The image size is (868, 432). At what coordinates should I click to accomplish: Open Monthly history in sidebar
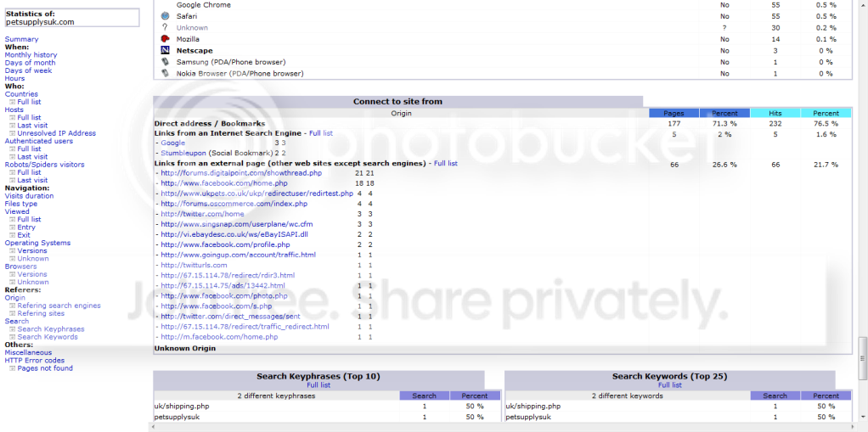click(31, 55)
